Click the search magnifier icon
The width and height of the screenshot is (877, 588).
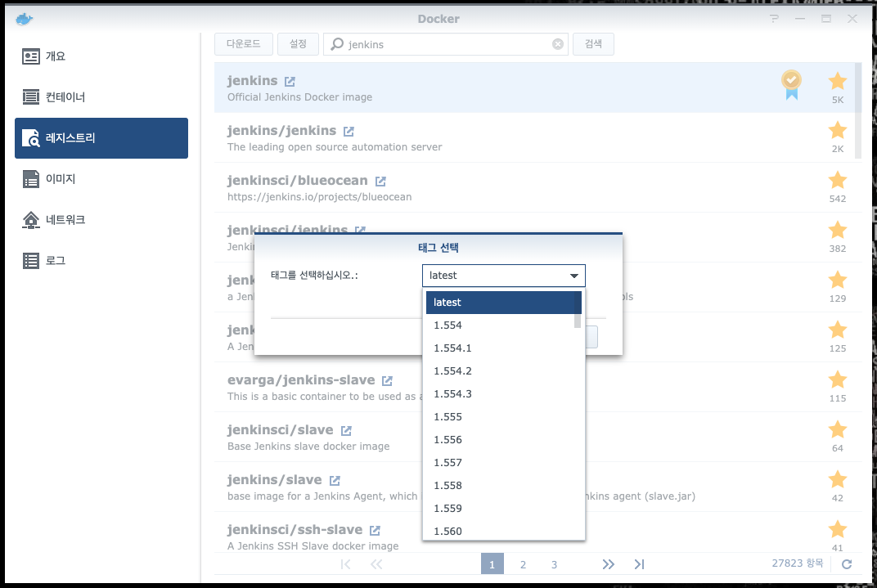point(337,44)
